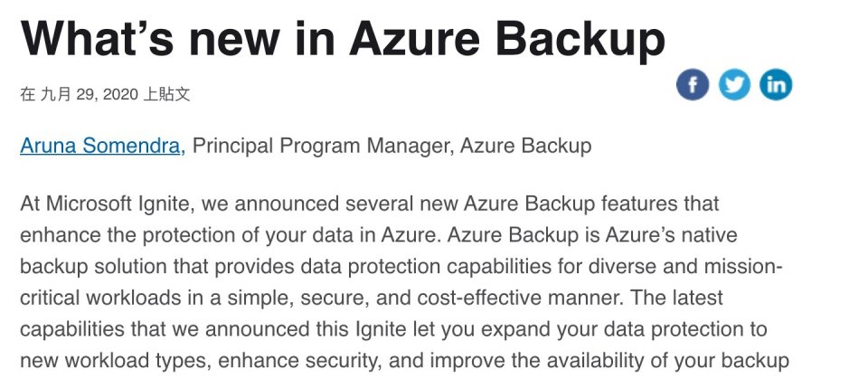
Task: Click the "What's new in Azure Backup" heading
Action: coord(343,39)
